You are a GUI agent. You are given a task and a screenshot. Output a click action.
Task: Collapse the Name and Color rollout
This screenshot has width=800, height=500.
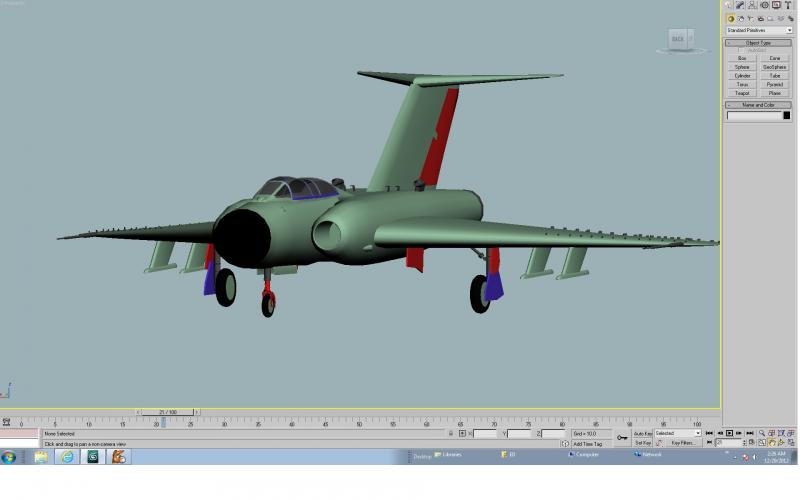pyautogui.click(x=758, y=105)
